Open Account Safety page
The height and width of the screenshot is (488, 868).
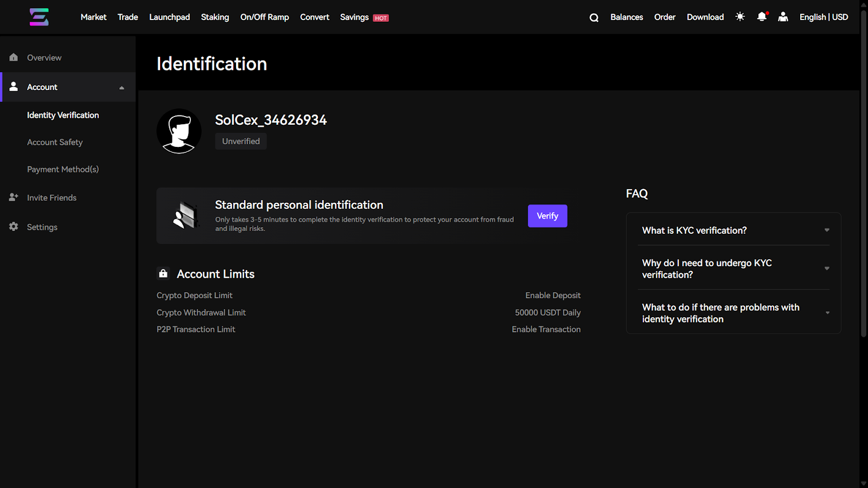(x=55, y=142)
